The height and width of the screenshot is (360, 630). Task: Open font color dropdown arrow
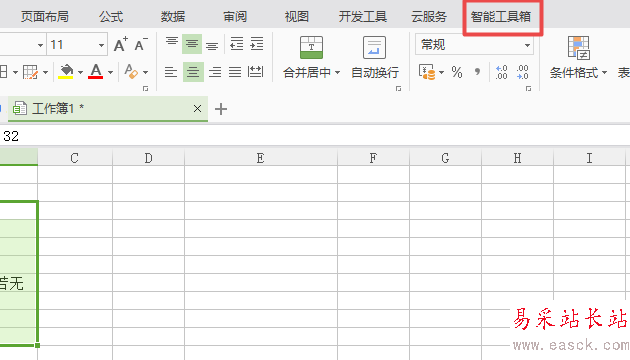(x=110, y=72)
